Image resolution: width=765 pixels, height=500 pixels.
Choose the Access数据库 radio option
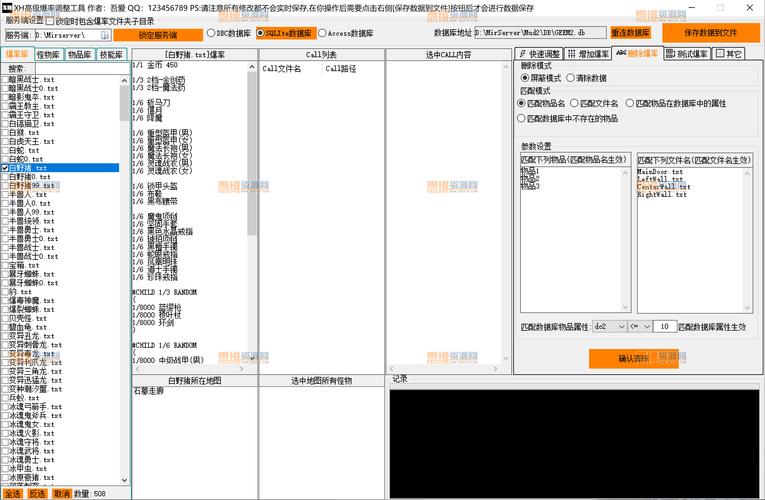(346, 33)
